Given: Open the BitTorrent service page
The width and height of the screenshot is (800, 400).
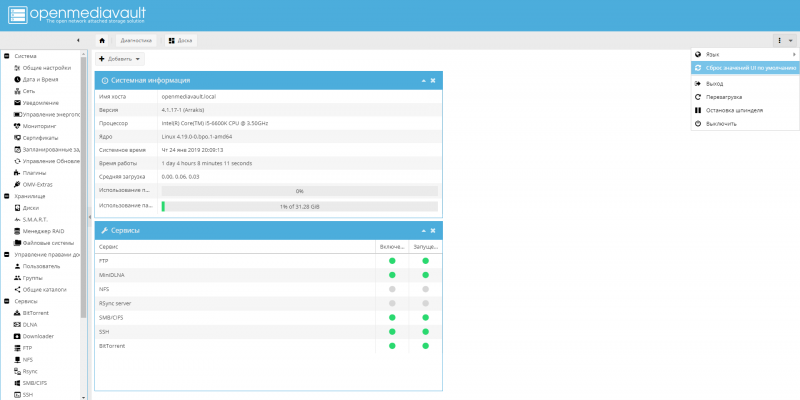Looking at the screenshot, I should tap(37, 313).
